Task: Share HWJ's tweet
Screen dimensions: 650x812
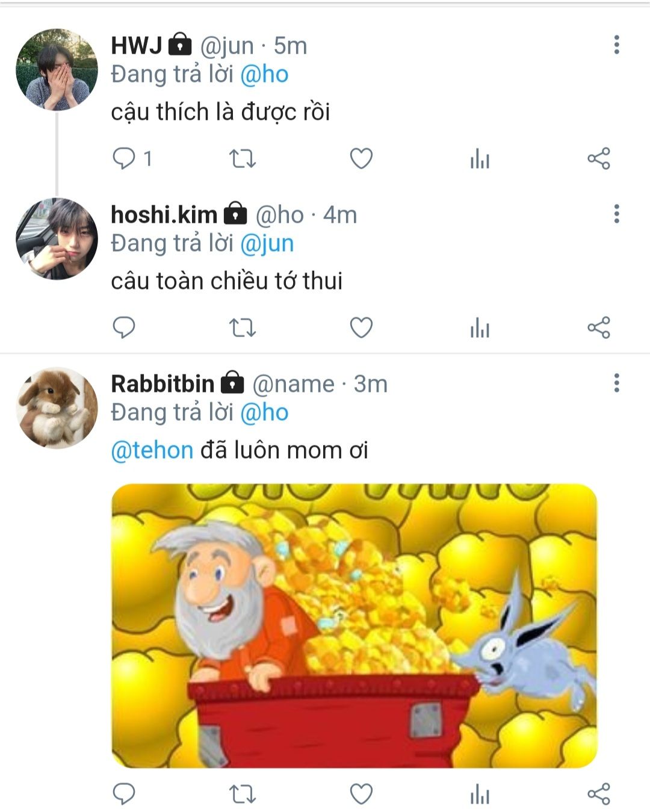Action: [598, 158]
